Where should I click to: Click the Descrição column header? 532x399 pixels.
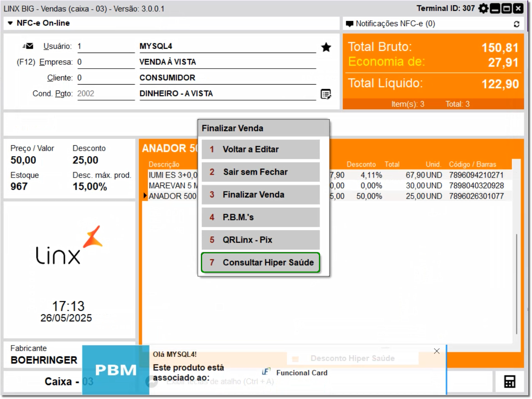click(x=164, y=165)
